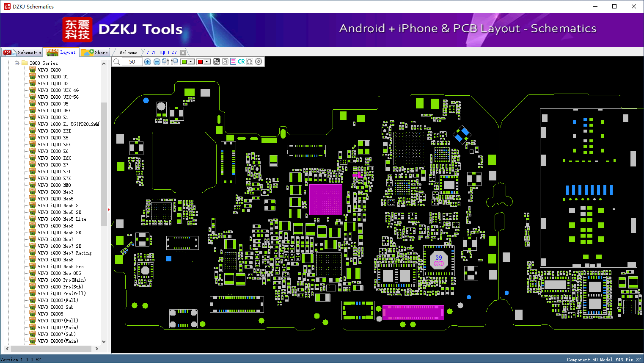Image resolution: width=644 pixels, height=363 pixels.
Task: Toggle the cyan CR toolbar button
Action: pyautogui.click(x=241, y=61)
